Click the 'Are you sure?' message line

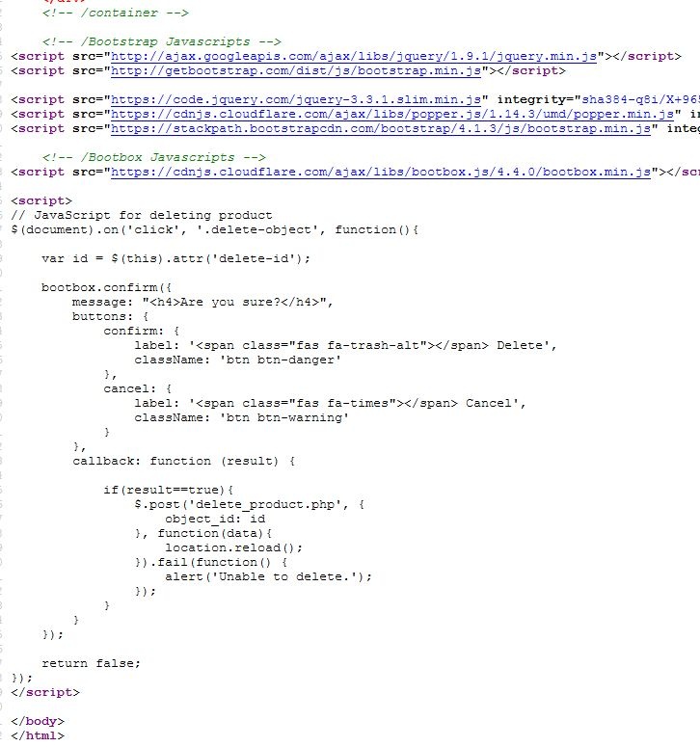202,302
